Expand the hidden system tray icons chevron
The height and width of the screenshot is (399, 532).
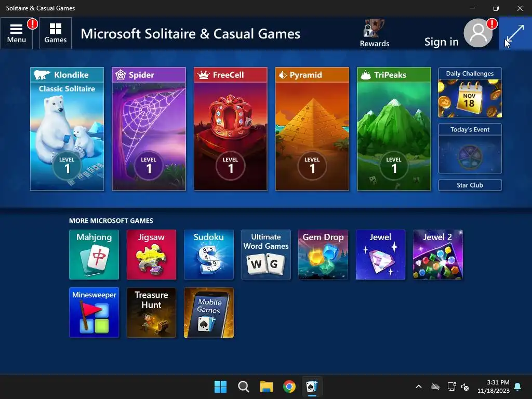pyautogui.click(x=419, y=387)
